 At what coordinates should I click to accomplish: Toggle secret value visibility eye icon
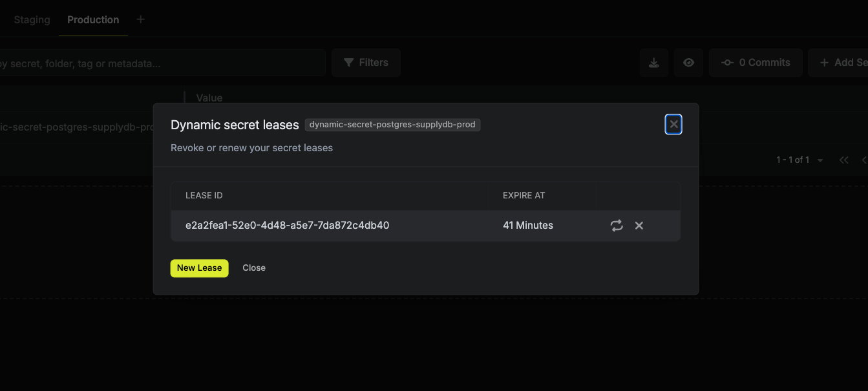coord(689,63)
